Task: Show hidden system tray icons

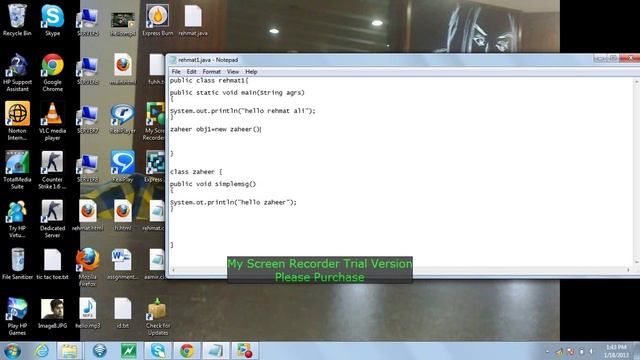Action: pos(547,351)
